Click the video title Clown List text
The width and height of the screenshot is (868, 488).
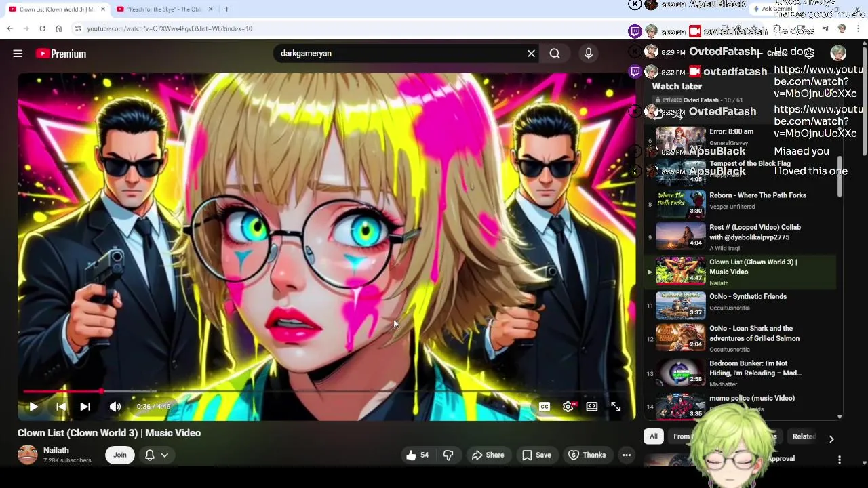point(109,433)
